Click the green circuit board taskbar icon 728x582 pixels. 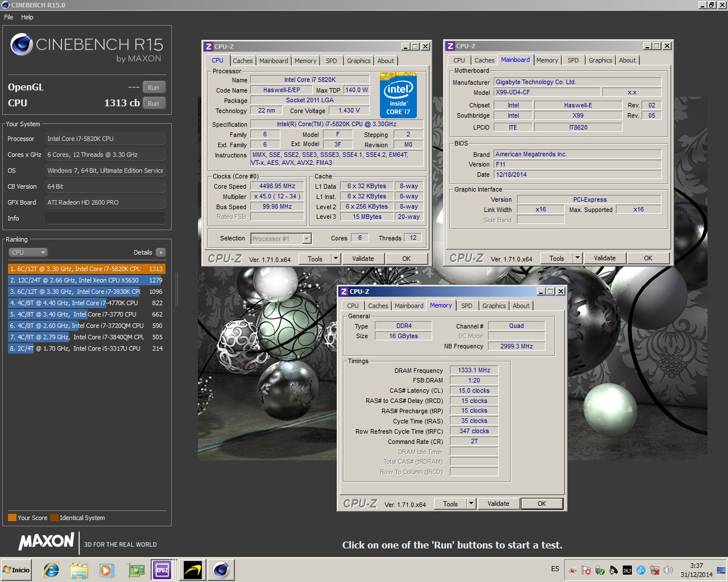tap(136, 570)
